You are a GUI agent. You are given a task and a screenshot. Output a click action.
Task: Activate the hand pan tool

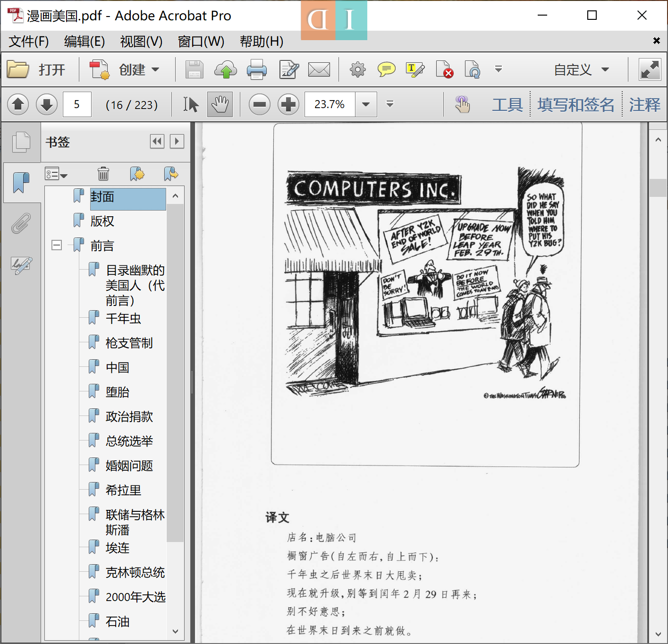[x=220, y=104]
